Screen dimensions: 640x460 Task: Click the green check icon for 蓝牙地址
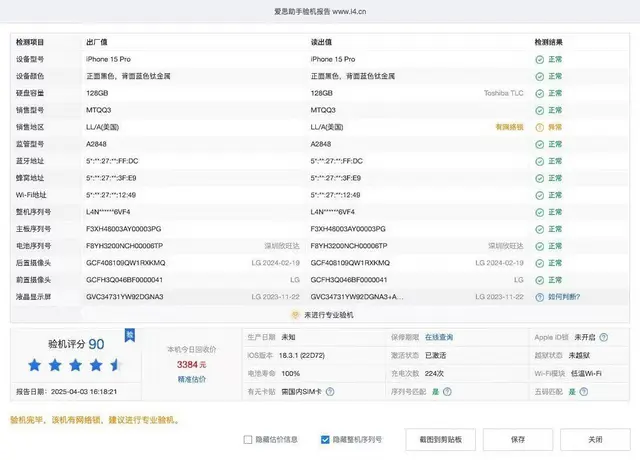[540, 161]
